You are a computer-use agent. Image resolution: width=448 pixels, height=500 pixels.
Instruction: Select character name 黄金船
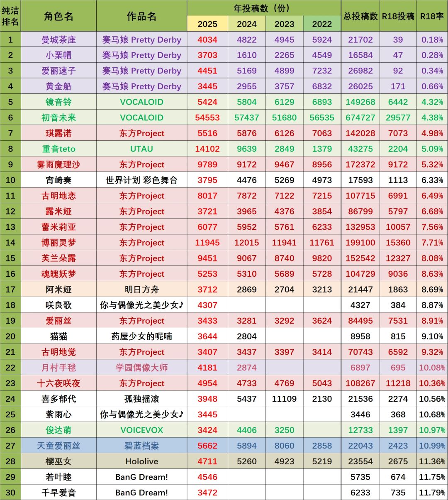tap(58, 86)
